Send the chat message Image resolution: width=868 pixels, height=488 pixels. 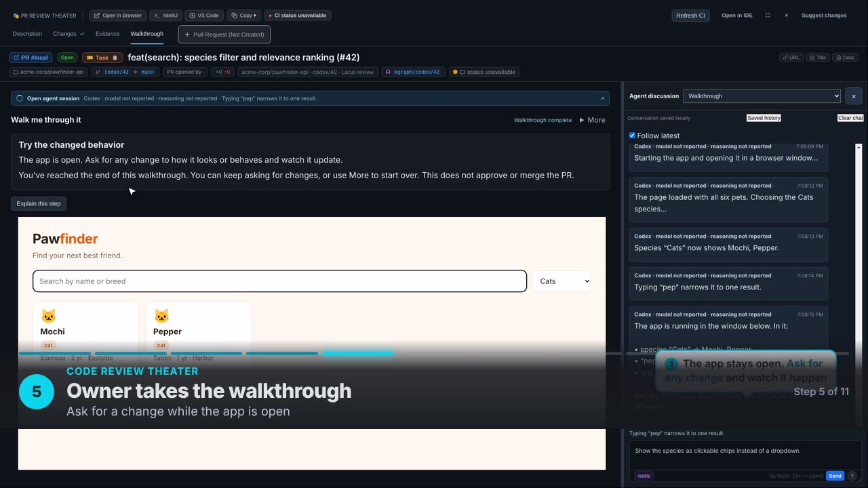click(835, 476)
